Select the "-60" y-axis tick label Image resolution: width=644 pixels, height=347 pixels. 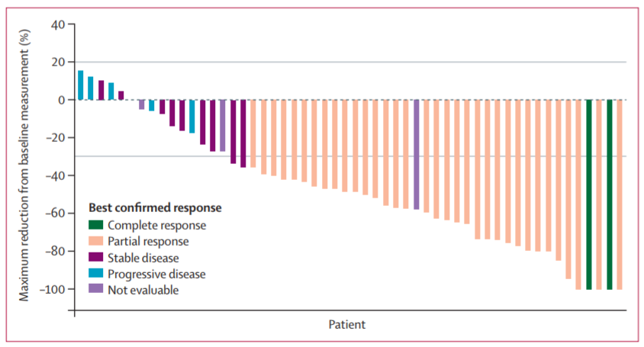tap(56, 214)
